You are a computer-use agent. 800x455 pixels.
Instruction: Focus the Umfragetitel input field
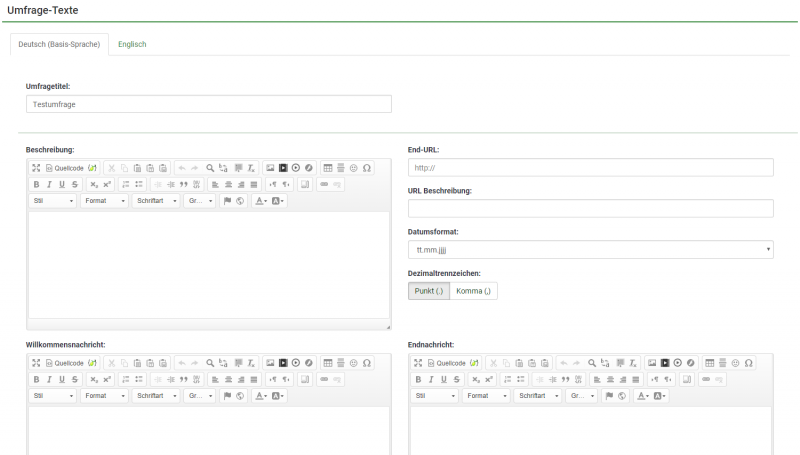tap(209, 104)
